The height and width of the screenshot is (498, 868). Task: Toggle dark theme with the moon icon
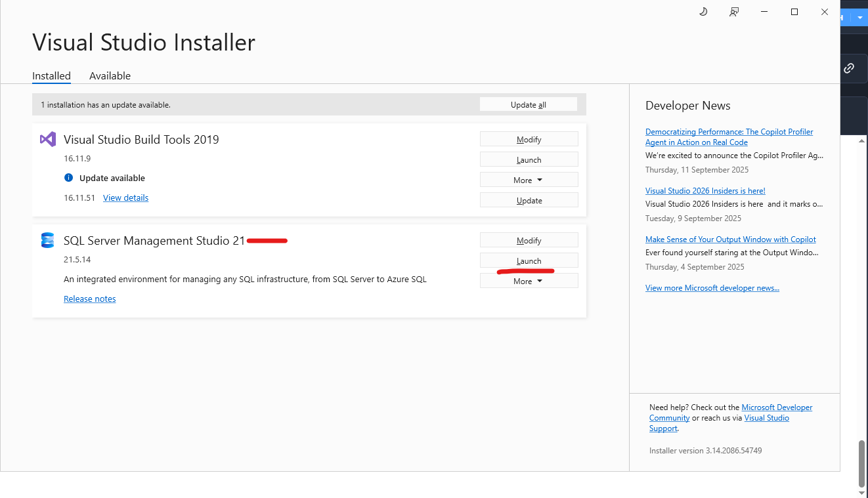click(703, 12)
